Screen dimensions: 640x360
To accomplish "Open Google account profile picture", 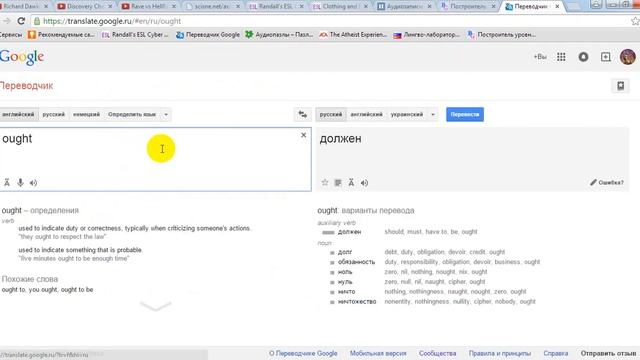I will tap(628, 57).
